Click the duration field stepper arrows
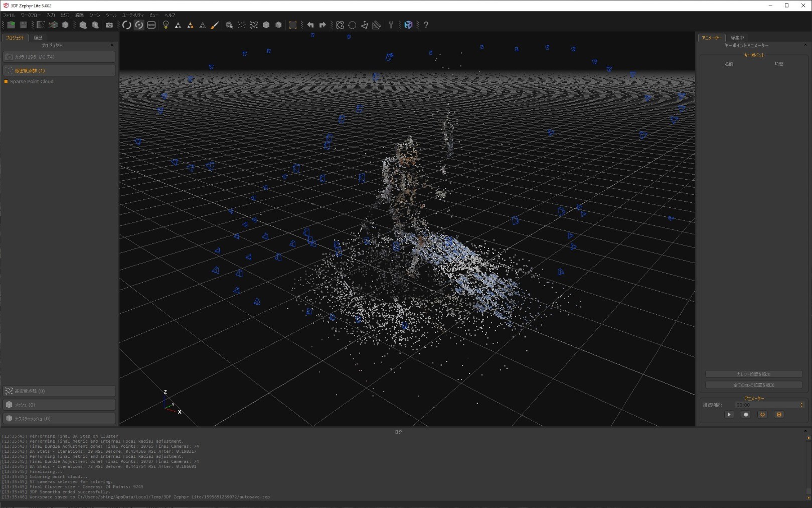 [x=801, y=405]
